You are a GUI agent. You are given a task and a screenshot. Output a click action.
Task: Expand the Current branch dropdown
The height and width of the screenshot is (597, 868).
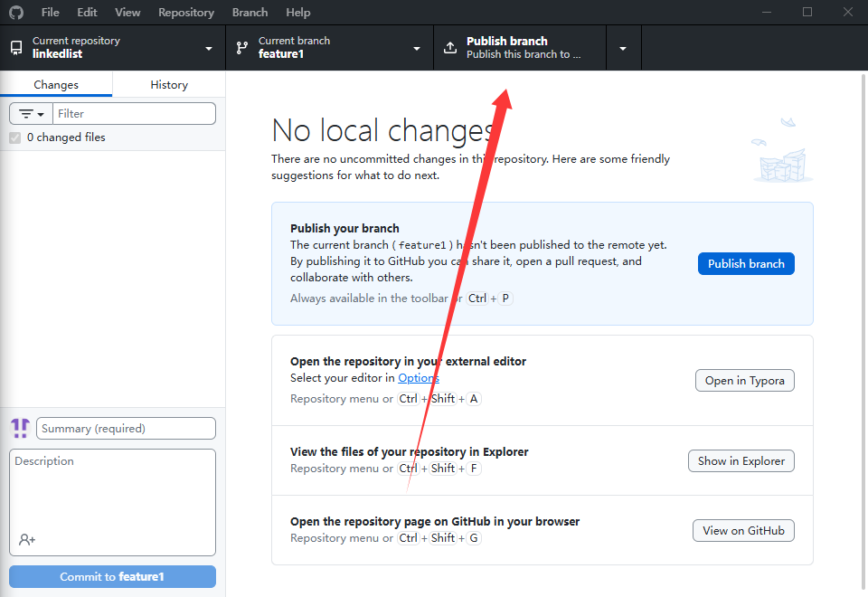click(x=417, y=48)
